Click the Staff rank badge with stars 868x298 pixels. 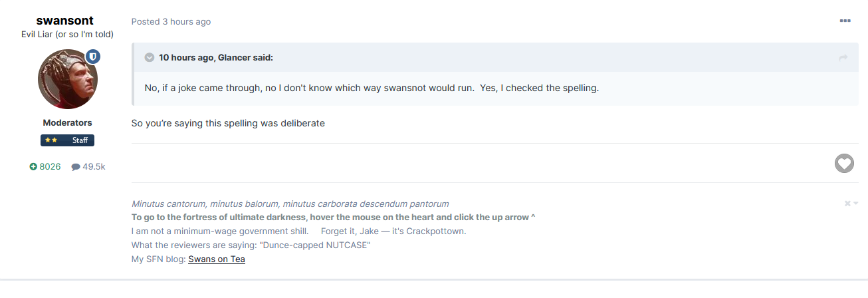[x=67, y=140]
